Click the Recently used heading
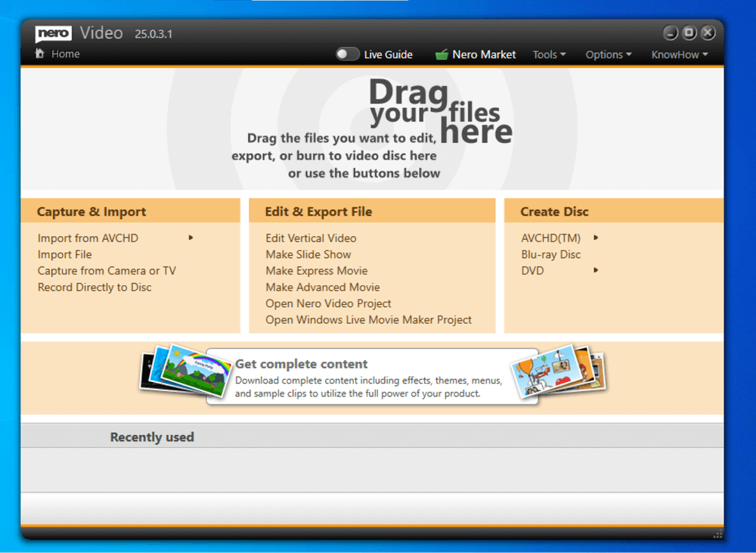756x553 pixels. point(152,437)
